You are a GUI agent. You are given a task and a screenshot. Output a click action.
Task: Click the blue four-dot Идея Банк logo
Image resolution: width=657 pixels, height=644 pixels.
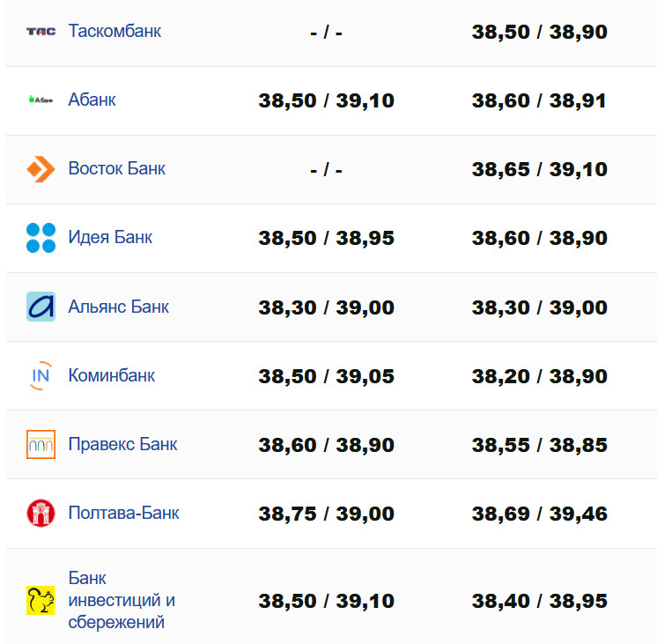click(41, 238)
